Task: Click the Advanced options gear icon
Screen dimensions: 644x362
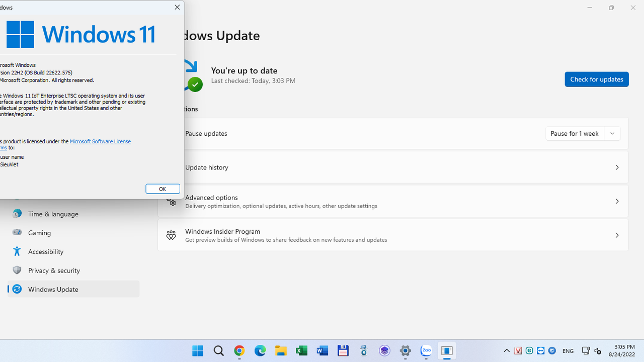Action: [172, 202]
